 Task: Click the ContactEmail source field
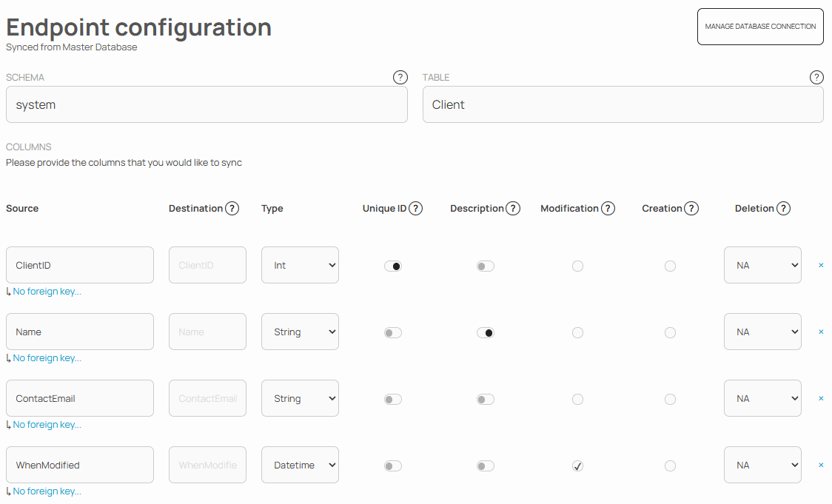80,398
